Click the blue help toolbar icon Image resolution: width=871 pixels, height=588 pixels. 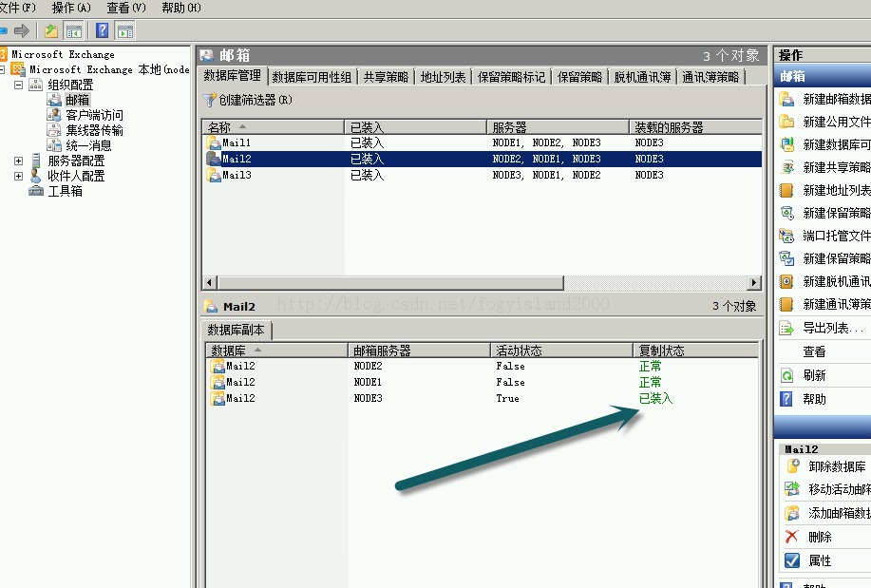[x=103, y=30]
